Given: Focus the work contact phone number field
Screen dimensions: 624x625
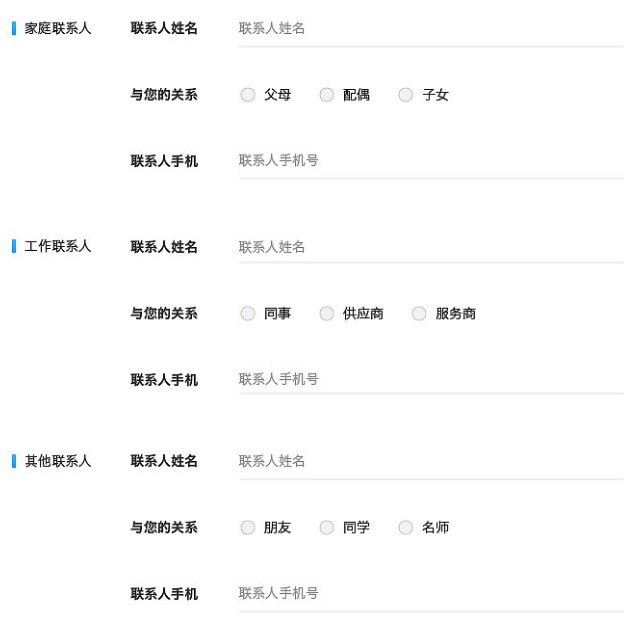Looking at the screenshot, I should point(430,380).
